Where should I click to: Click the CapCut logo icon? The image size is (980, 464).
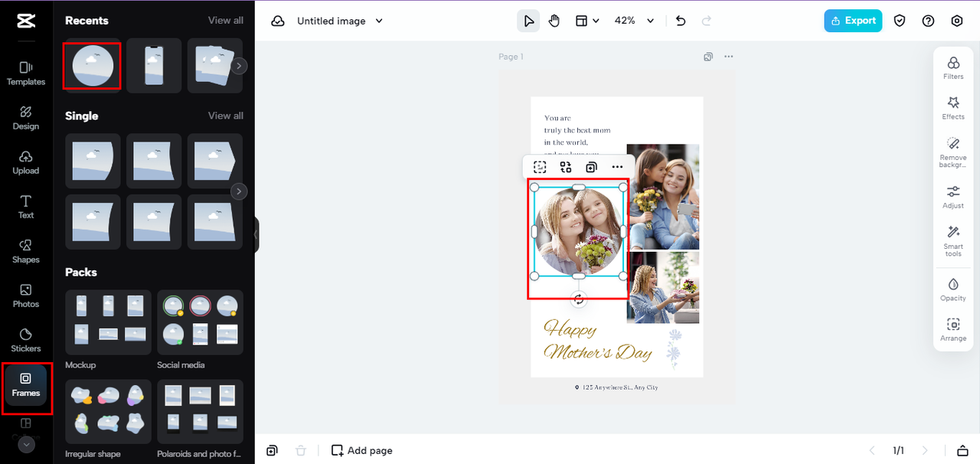[x=25, y=21]
